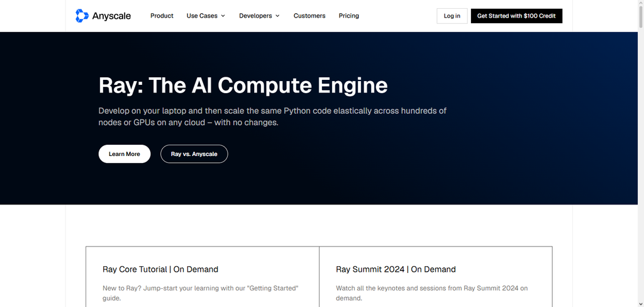644x307 pixels.
Task: Click the Anyscale wordmark text
Action: 112,16
